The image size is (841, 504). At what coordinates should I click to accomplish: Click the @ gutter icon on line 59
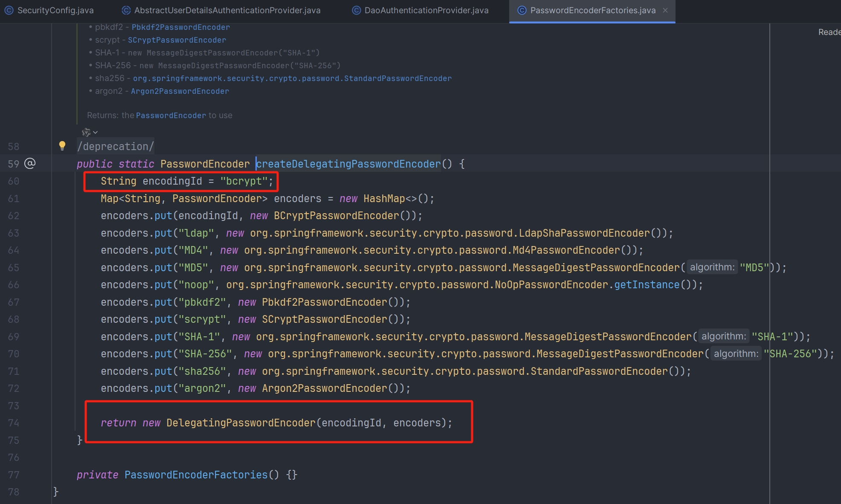[x=30, y=163]
